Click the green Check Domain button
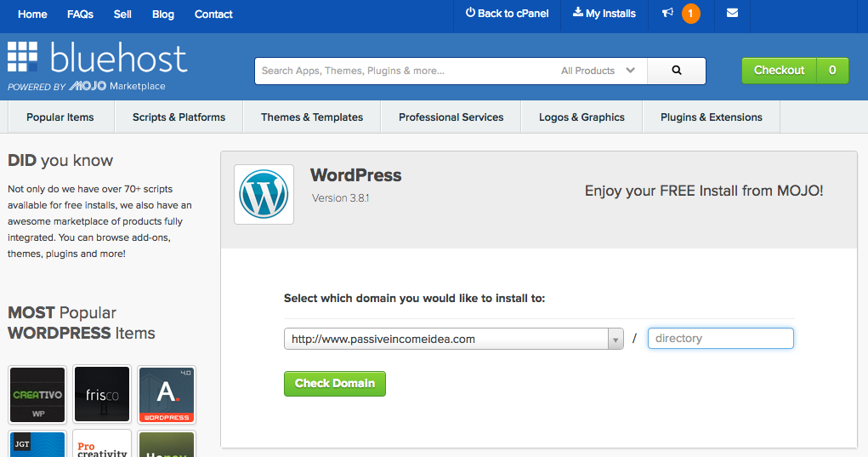Image resolution: width=868 pixels, height=457 pixels. [x=334, y=383]
